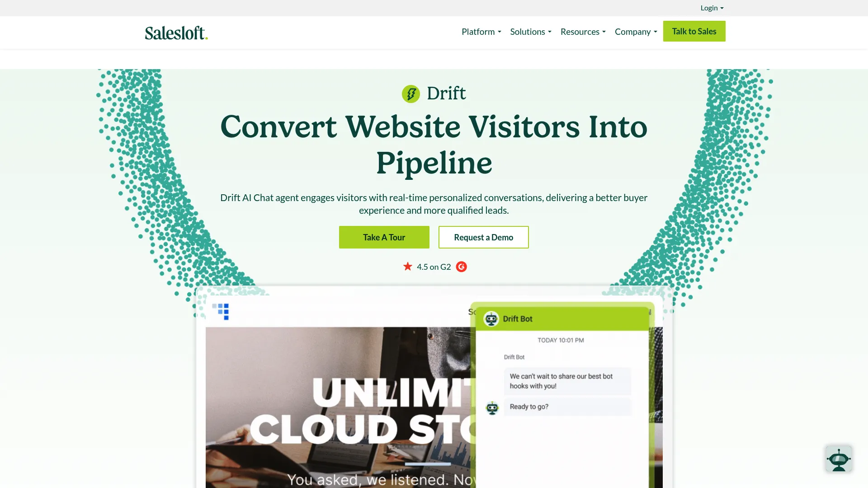This screenshot has height=488, width=868.
Task: Open the Platform dropdown menu
Action: pos(481,32)
